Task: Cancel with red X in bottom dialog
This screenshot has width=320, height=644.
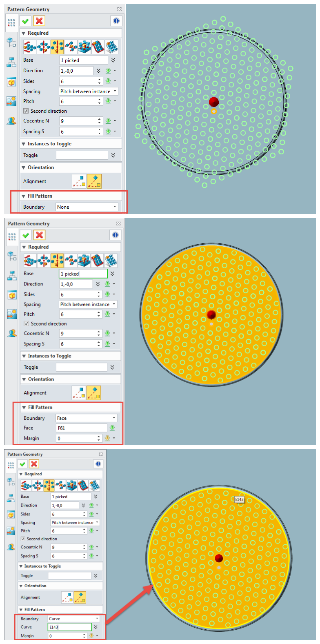Action: [x=34, y=464]
